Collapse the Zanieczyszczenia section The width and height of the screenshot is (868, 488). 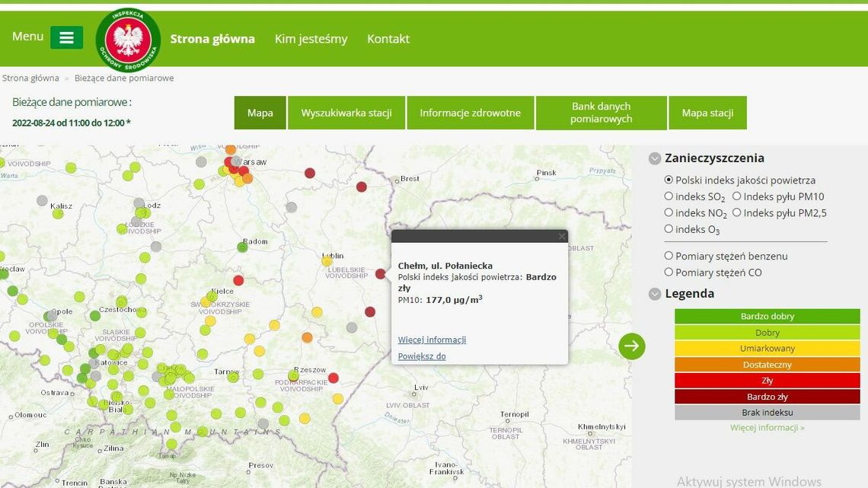pos(655,158)
